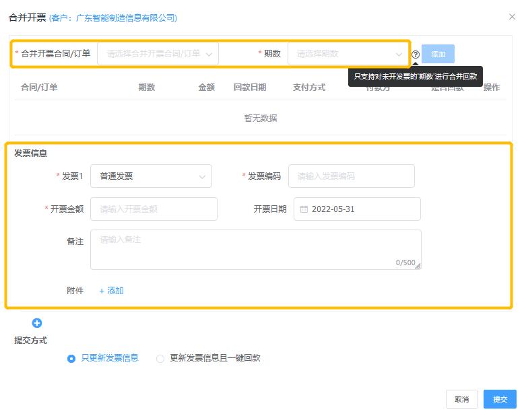Open the 期数 selection dropdown

click(348, 54)
